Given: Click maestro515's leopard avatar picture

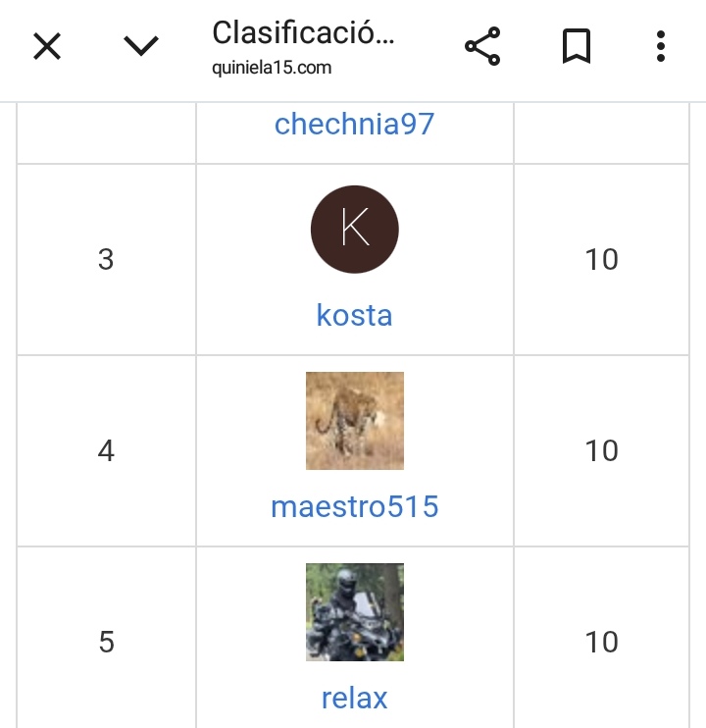Looking at the screenshot, I should (354, 420).
